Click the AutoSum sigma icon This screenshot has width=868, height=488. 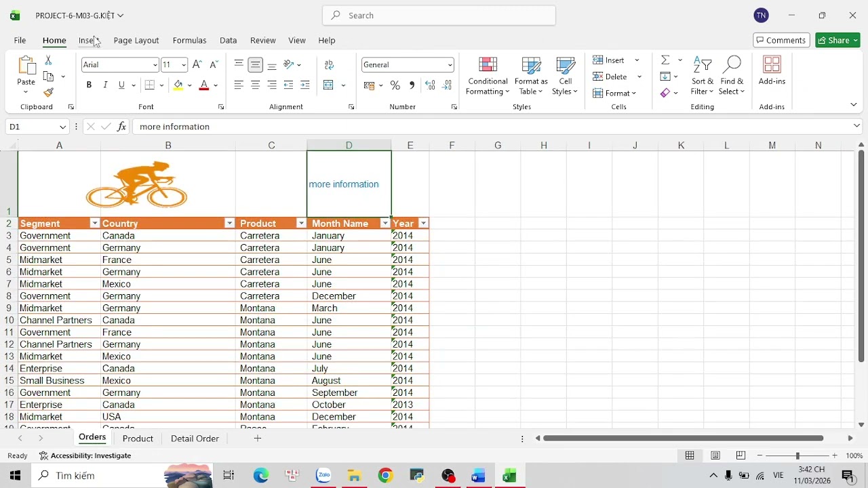coord(666,60)
